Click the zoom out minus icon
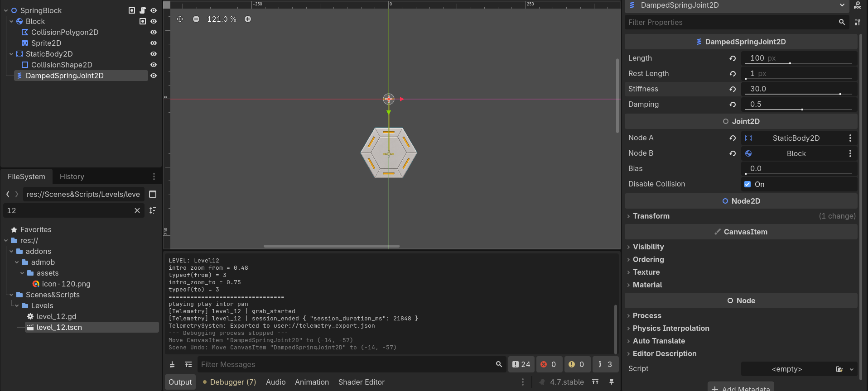The width and height of the screenshot is (868, 391). pos(196,19)
